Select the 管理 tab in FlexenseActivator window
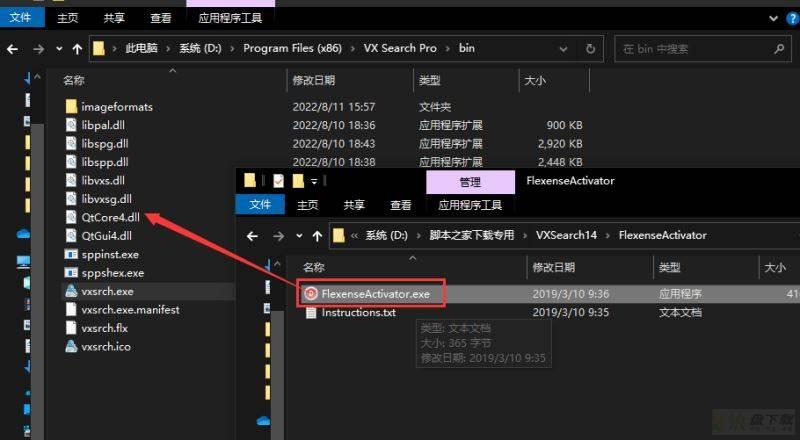This screenshot has height=440, width=800. click(x=470, y=182)
